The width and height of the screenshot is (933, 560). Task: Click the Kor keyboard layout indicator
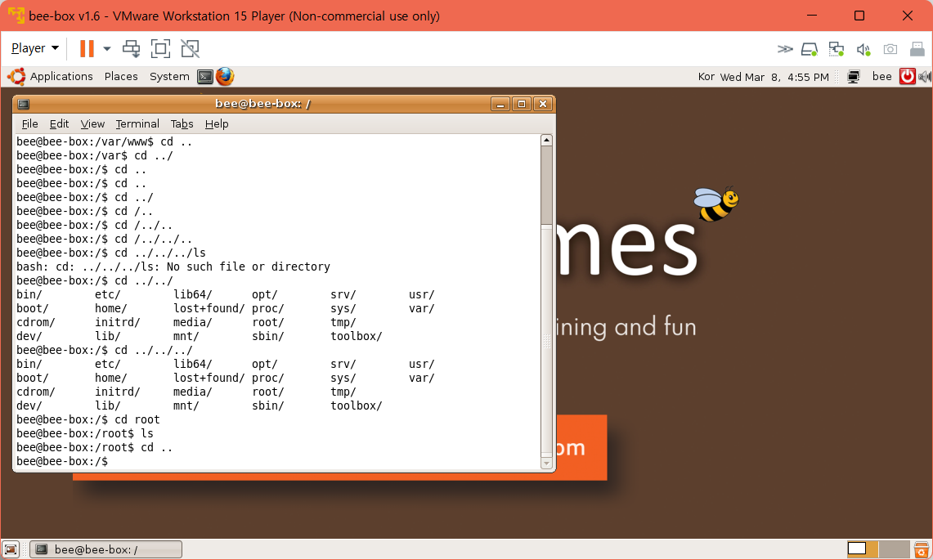tap(706, 77)
